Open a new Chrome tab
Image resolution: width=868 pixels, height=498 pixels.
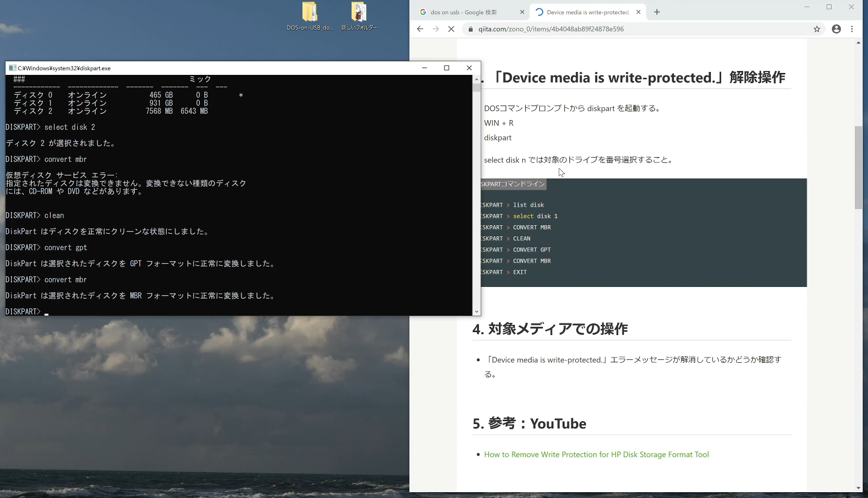tap(657, 12)
